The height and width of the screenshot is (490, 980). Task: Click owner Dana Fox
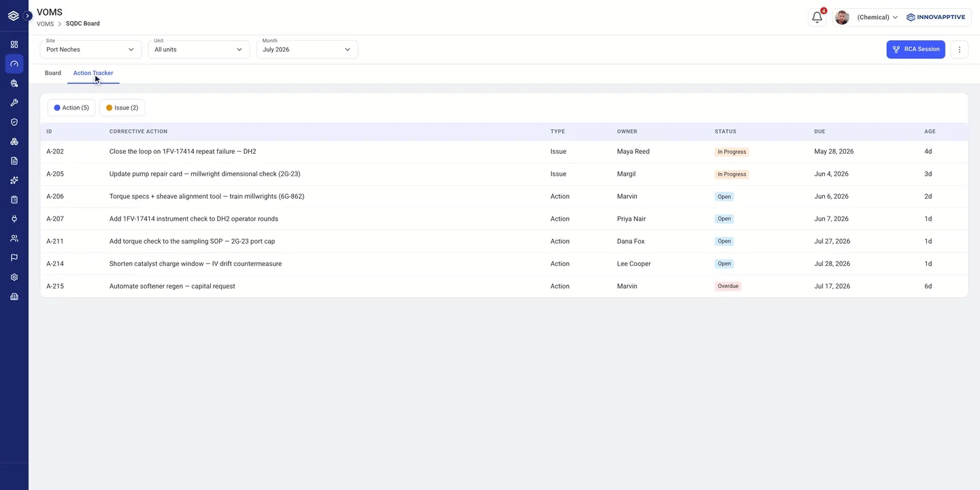coord(631,242)
